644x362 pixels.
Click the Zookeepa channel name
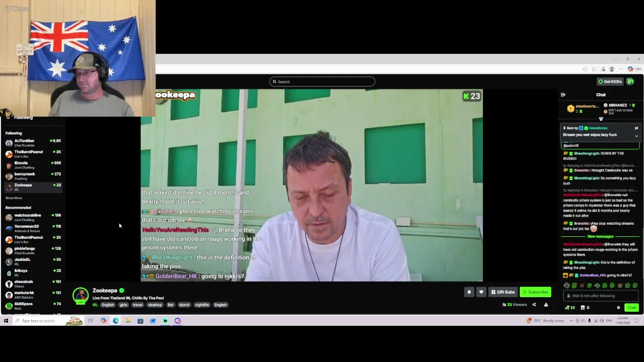click(x=105, y=291)
